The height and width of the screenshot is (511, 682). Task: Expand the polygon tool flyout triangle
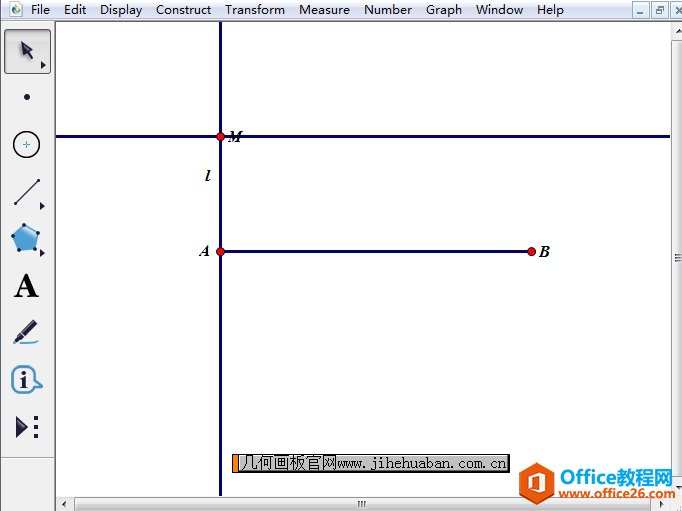pos(42,253)
